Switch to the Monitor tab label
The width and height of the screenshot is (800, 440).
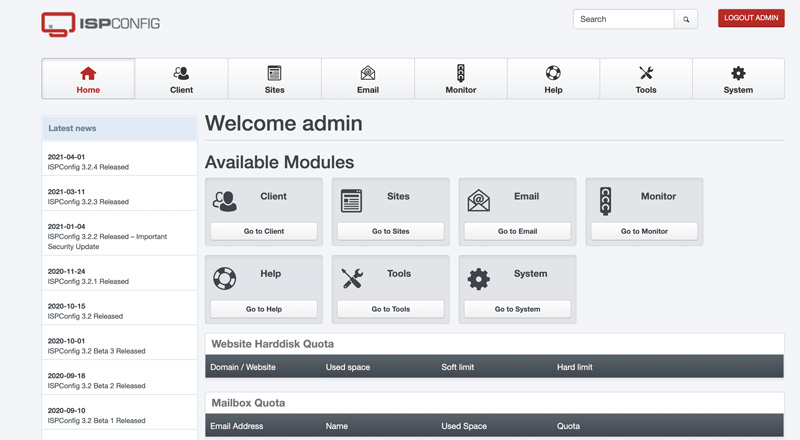click(x=461, y=90)
